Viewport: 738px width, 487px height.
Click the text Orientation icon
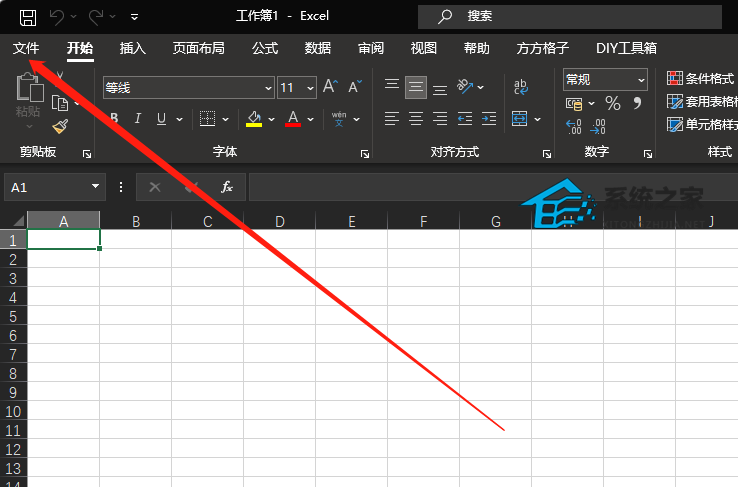pos(465,86)
